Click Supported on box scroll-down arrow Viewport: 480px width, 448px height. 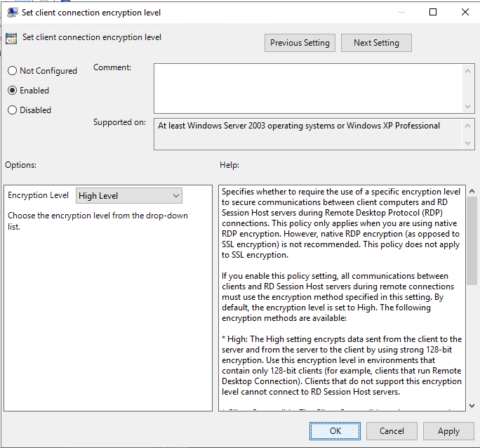(x=467, y=143)
